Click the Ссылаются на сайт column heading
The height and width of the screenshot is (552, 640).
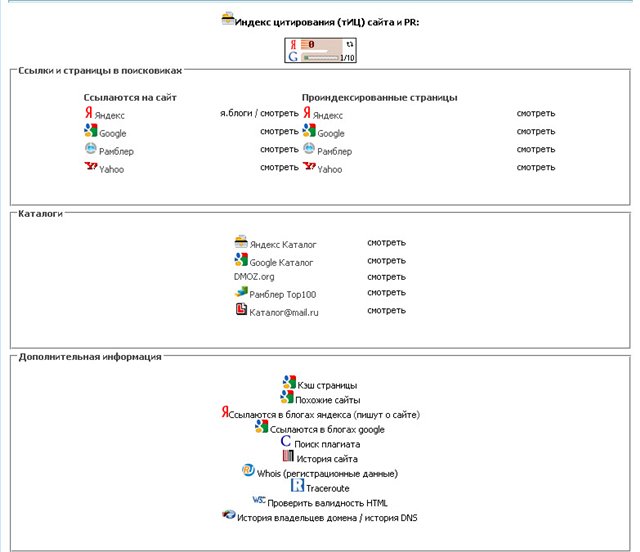point(130,97)
